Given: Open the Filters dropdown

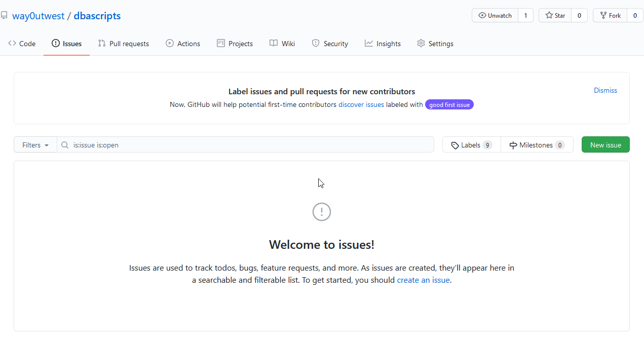Looking at the screenshot, I should coord(35,145).
